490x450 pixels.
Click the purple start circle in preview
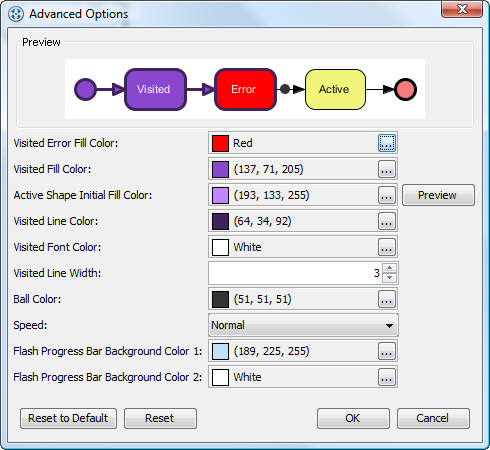85,89
